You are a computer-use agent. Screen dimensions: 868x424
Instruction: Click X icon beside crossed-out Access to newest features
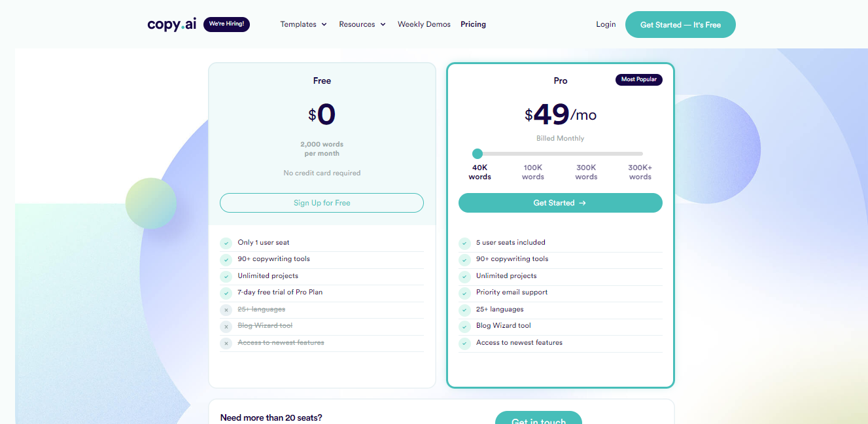click(226, 343)
